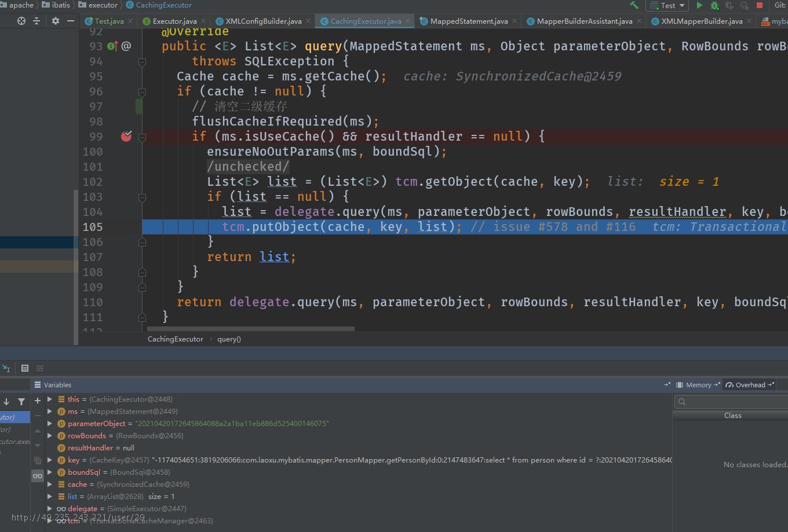
Task: Click the frames filter funnel icon
Action: tap(21, 401)
